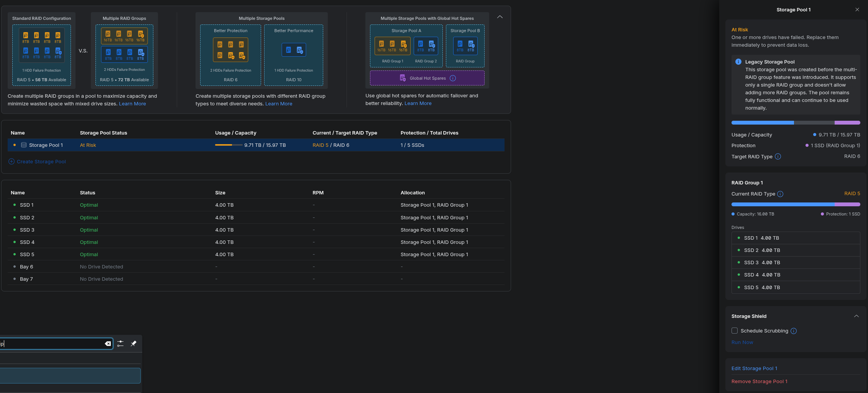Click the Storage Pool Status column header

click(x=103, y=133)
